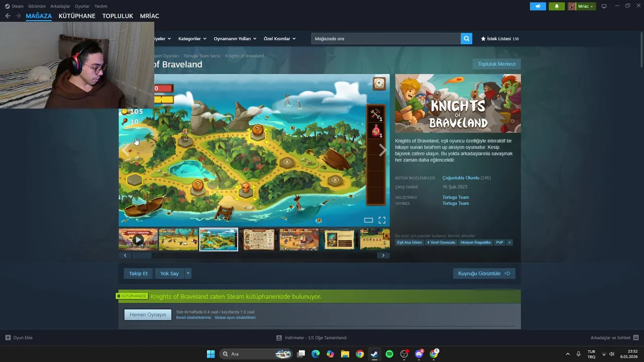Click the store search magnifier button
The image size is (644, 362).
click(x=466, y=39)
